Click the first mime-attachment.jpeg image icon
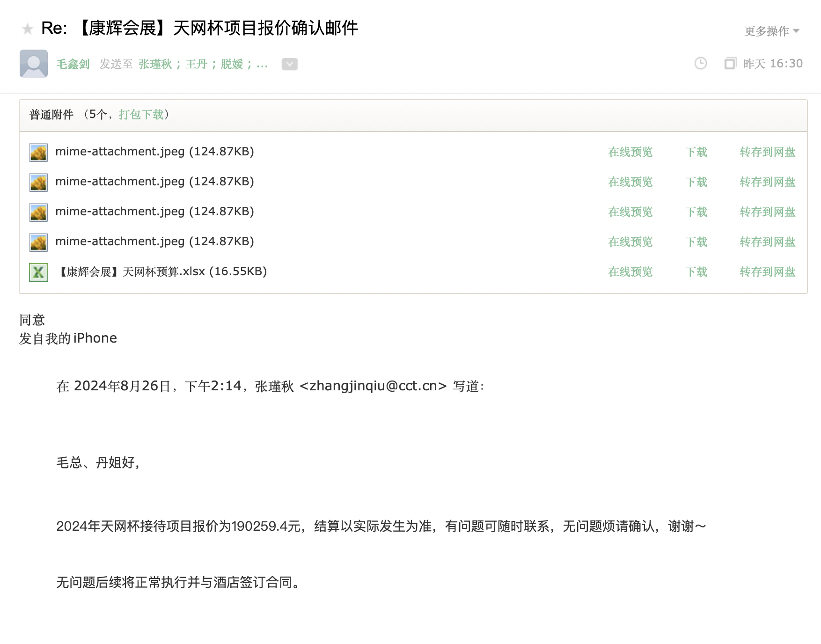The image size is (821, 644). click(38, 153)
